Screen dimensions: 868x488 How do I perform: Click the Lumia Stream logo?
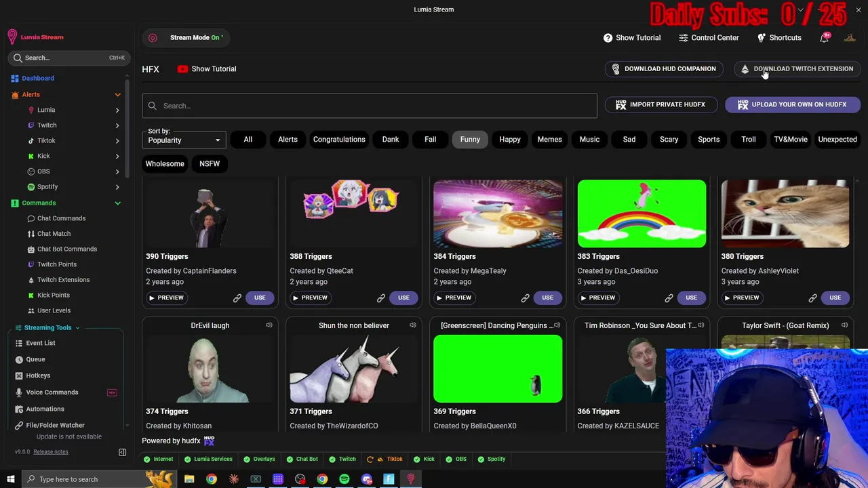coord(35,37)
